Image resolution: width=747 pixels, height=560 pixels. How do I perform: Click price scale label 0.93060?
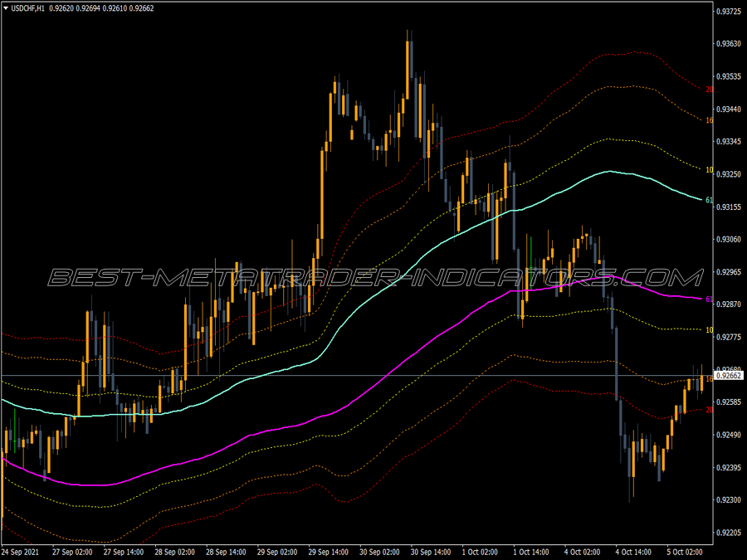tap(729, 239)
